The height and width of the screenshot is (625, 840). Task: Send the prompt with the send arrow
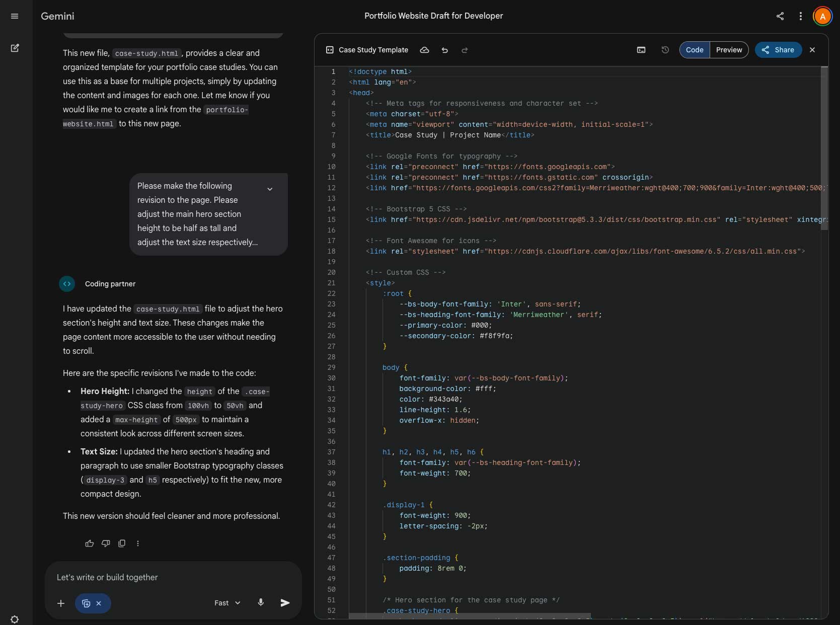285,603
